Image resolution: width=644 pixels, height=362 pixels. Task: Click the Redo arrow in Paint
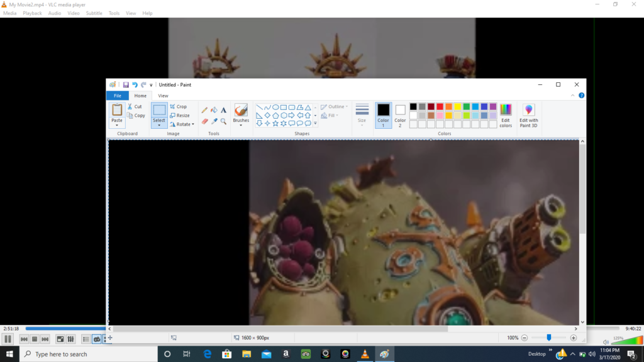click(143, 85)
